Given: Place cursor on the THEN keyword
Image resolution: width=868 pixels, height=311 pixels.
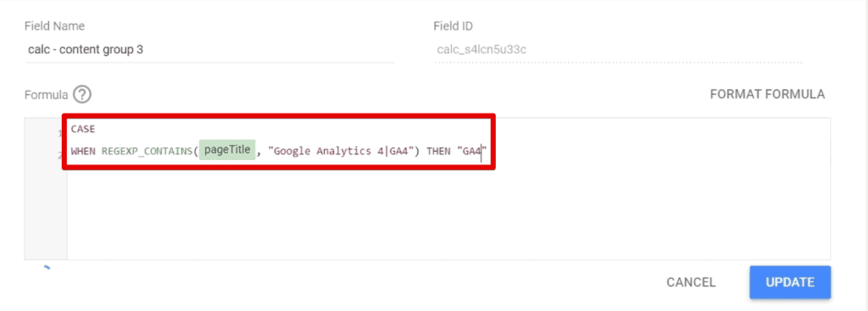Looking at the screenshot, I should (438, 151).
